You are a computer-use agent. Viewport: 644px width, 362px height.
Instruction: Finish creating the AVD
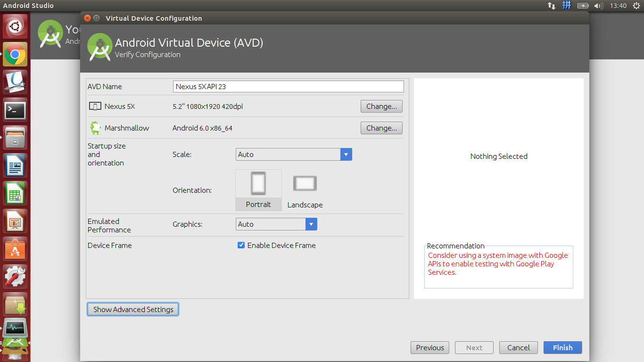[562, 348]
